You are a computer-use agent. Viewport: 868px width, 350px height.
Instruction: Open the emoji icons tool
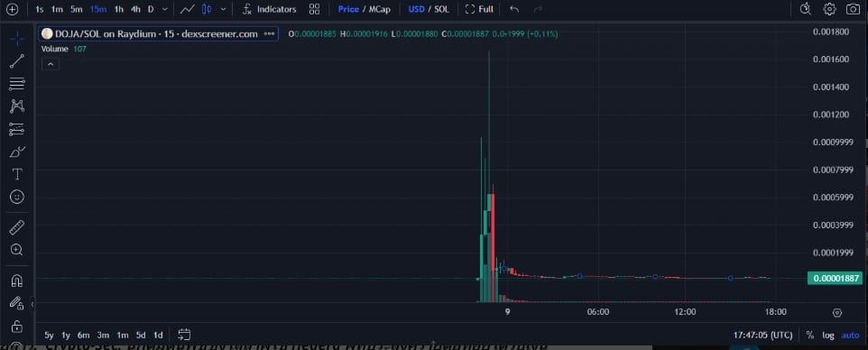pyautogui.click(x=17, y=198)
